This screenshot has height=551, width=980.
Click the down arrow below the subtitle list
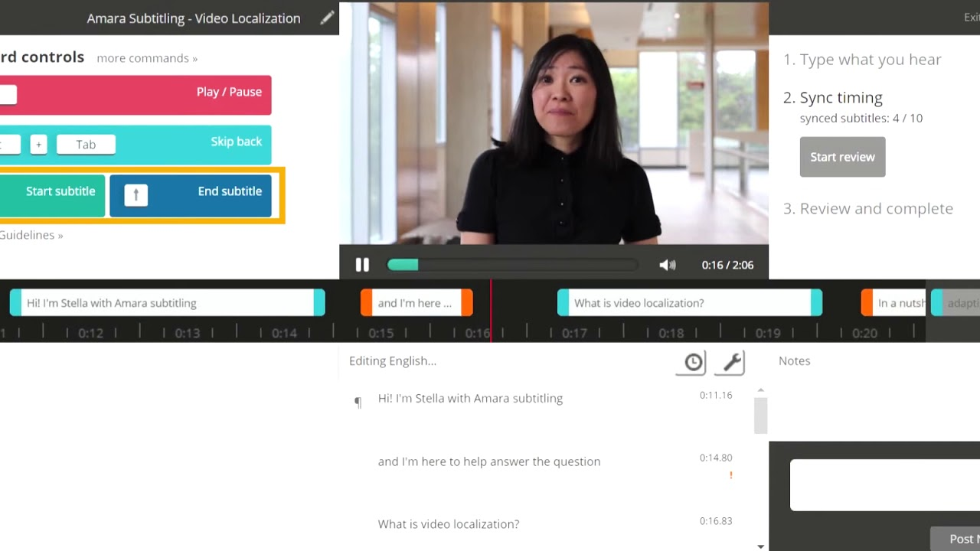759,545
